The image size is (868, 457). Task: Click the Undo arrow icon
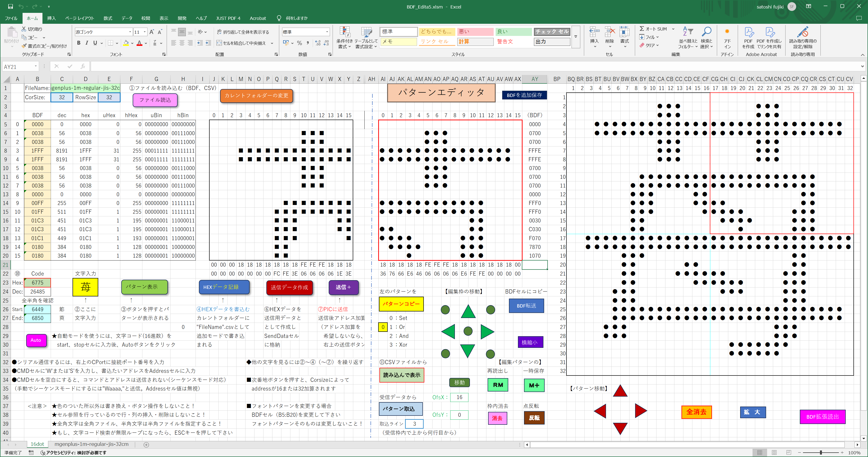click(21, 6)
